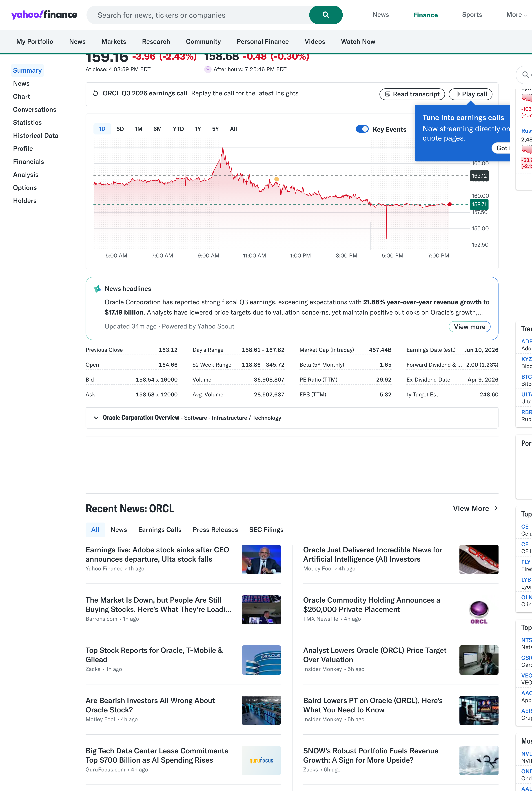The height and width of the screenshot is (791, 532).
Task: Toggle Key Events on the chart
Action: [362, 129]
